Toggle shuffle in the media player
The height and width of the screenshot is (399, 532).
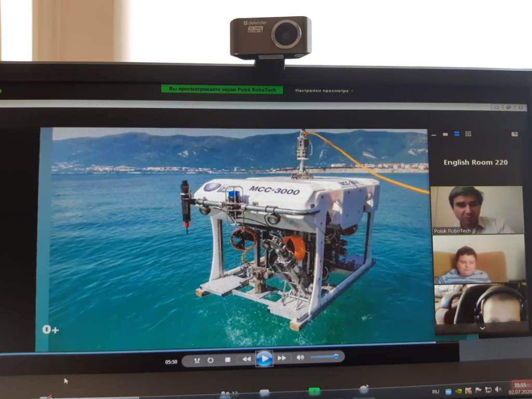point(197,361)
